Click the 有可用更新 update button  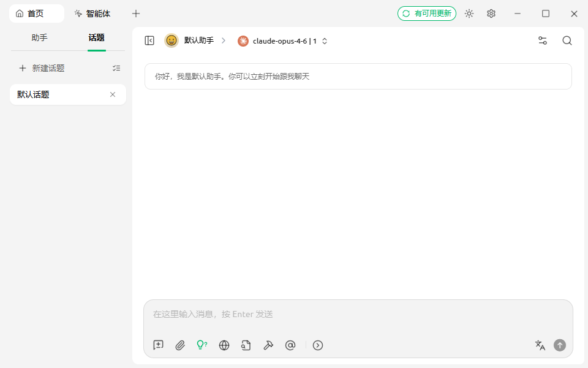(x=427, y=13)
